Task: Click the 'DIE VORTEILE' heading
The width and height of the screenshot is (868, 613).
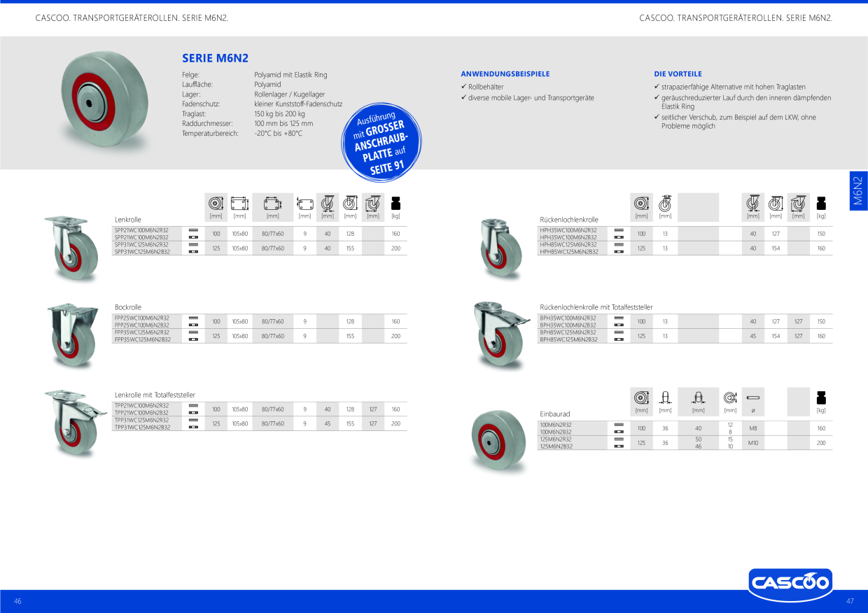Action: [678, 73]
